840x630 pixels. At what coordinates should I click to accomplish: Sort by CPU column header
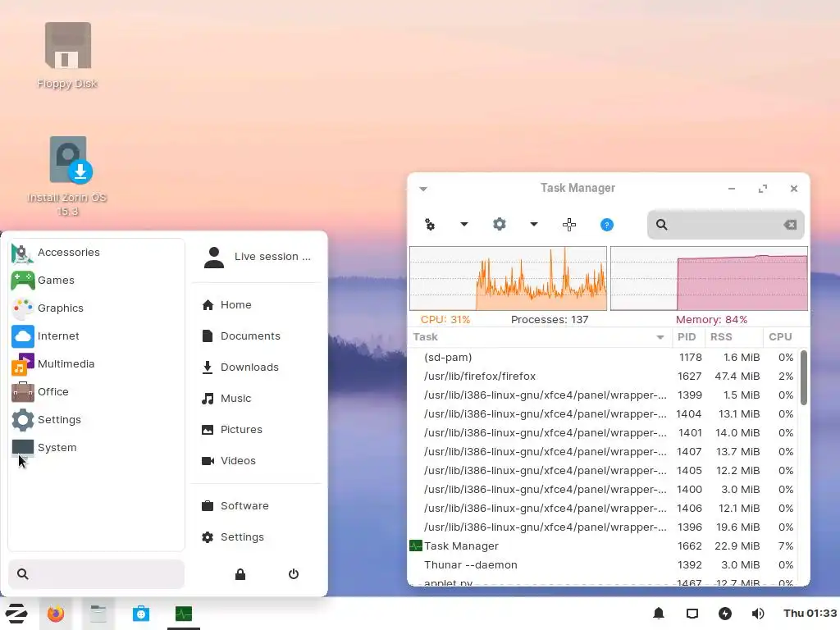point(780,337)
